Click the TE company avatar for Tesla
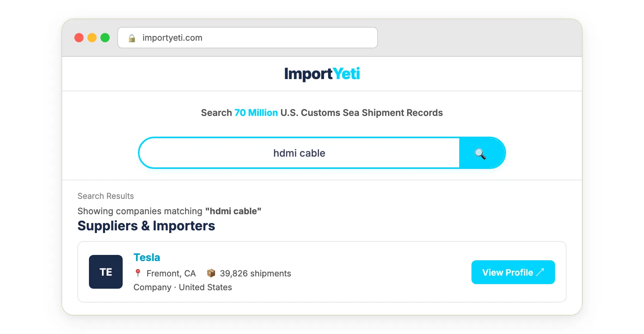 [x=105, y=272]
